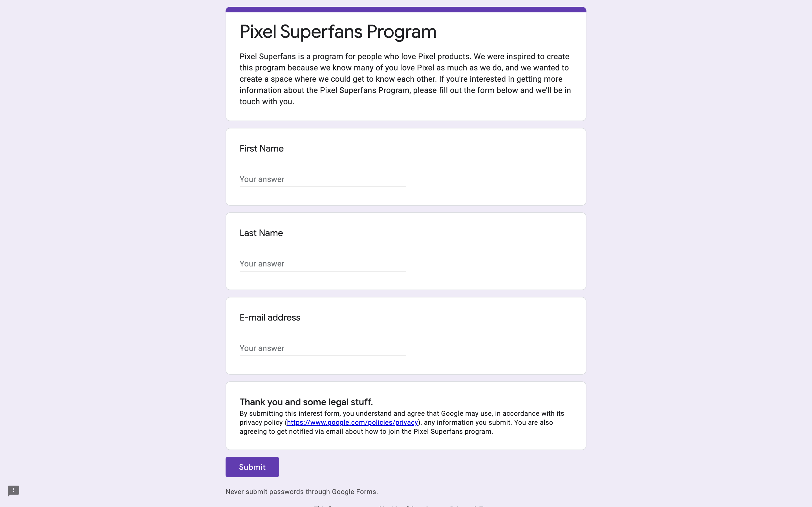812x507 pixels.
Task: Click the Thank you and legal stuff heading
Action: point(306,402)
